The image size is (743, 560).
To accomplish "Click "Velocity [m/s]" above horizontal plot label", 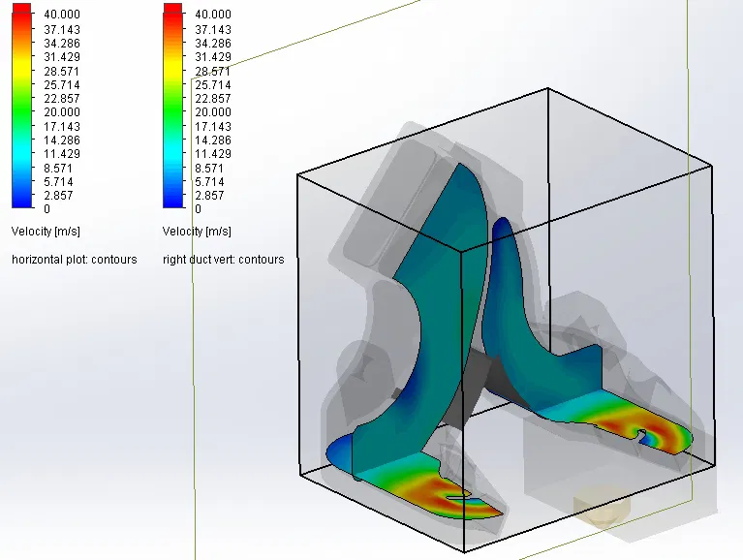I will click(46, 232).
